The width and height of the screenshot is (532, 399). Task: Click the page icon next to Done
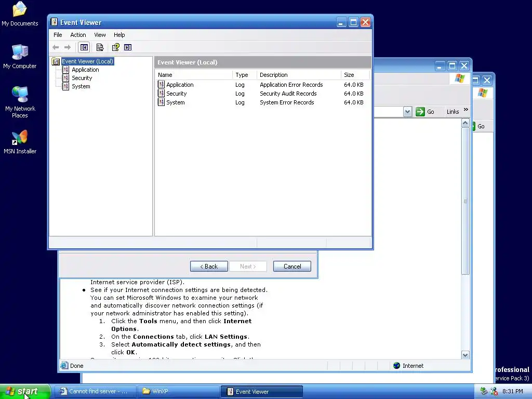click(x=64, y=365)
